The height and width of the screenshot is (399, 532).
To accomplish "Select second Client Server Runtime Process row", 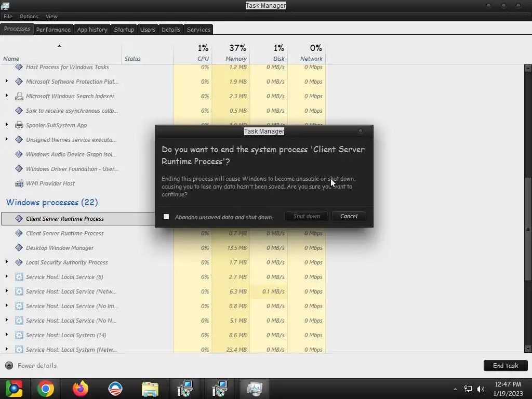I will (163, 233).
